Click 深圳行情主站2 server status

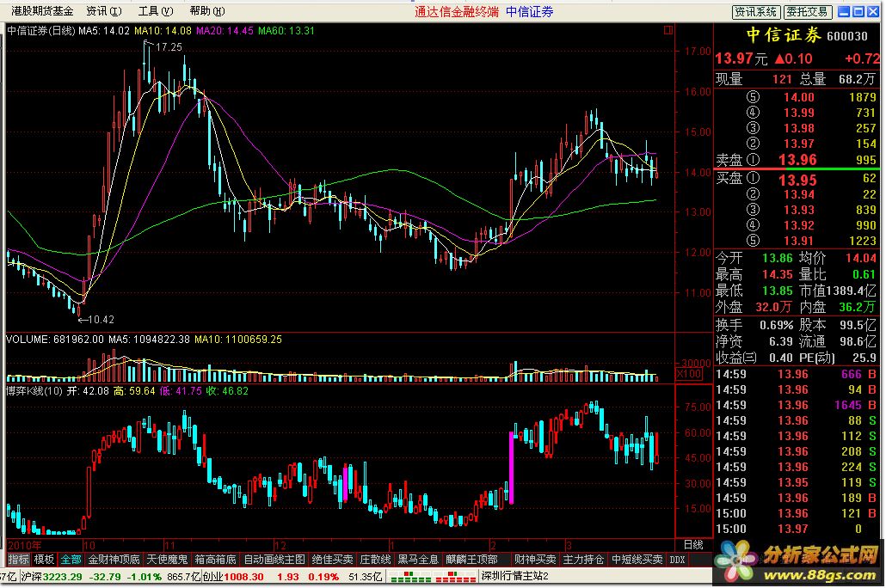tap(514, 577)
